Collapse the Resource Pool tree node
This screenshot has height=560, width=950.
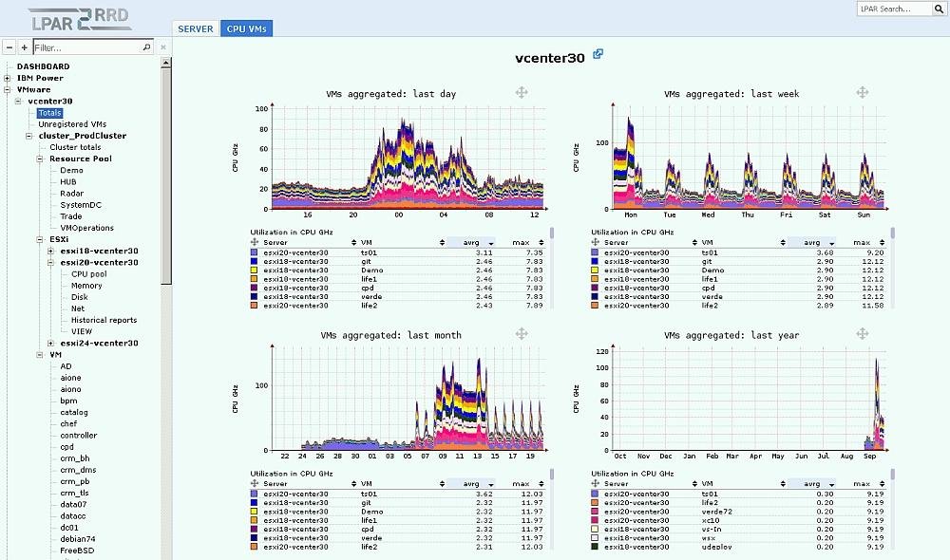click(41, 159)
